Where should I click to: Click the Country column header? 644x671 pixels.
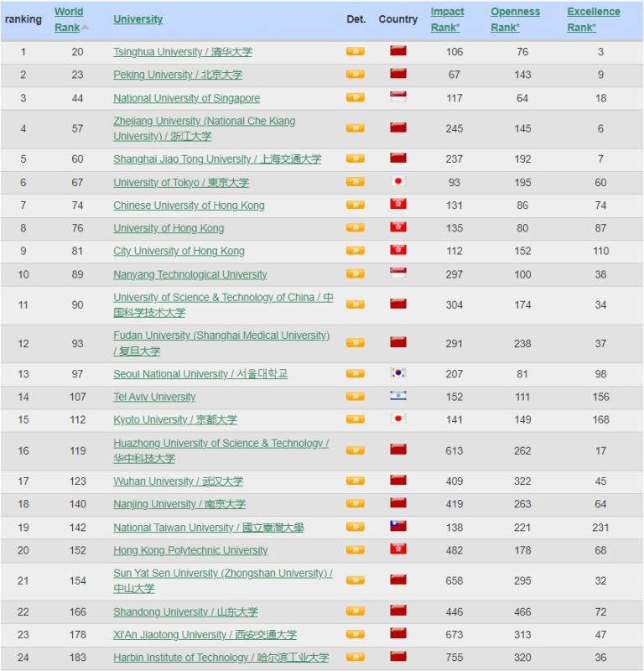pyautogui.click(x=398, y=19)
